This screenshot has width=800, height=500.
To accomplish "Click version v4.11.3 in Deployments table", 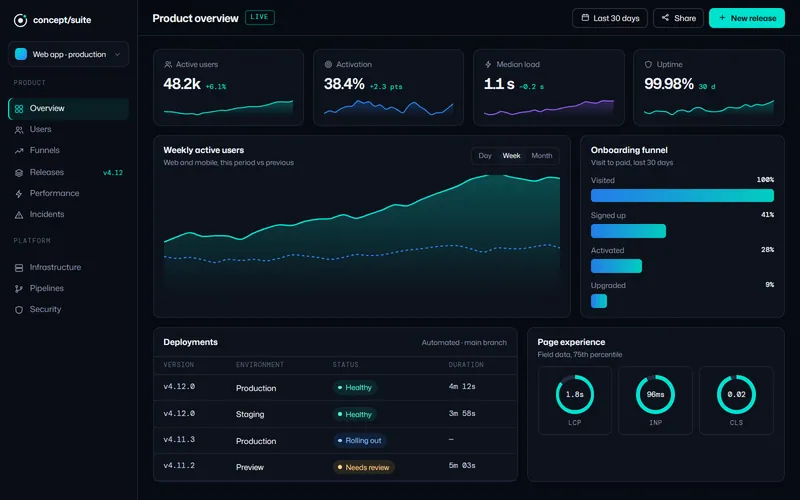I will 179,439.
